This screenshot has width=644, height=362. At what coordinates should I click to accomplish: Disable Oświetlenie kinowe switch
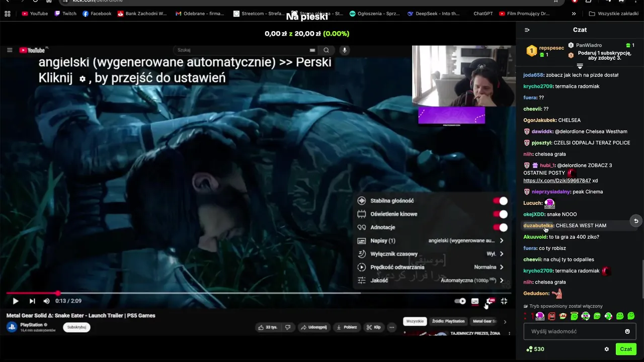pyautogui.click(x=500, y=214)
